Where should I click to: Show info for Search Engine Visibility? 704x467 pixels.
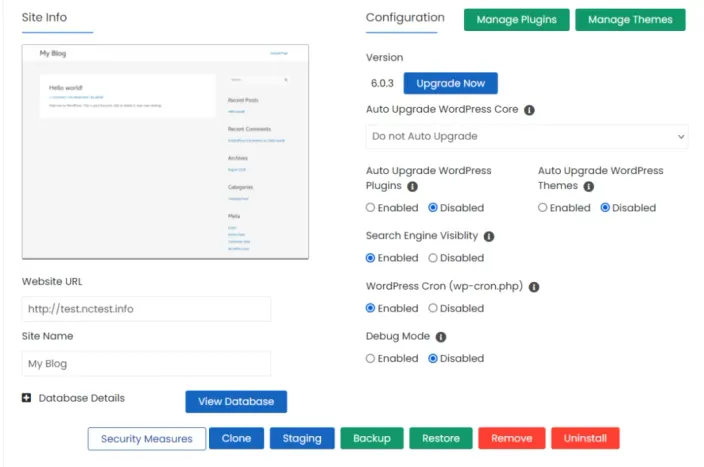pyautogui.click(x=489, y=237)
